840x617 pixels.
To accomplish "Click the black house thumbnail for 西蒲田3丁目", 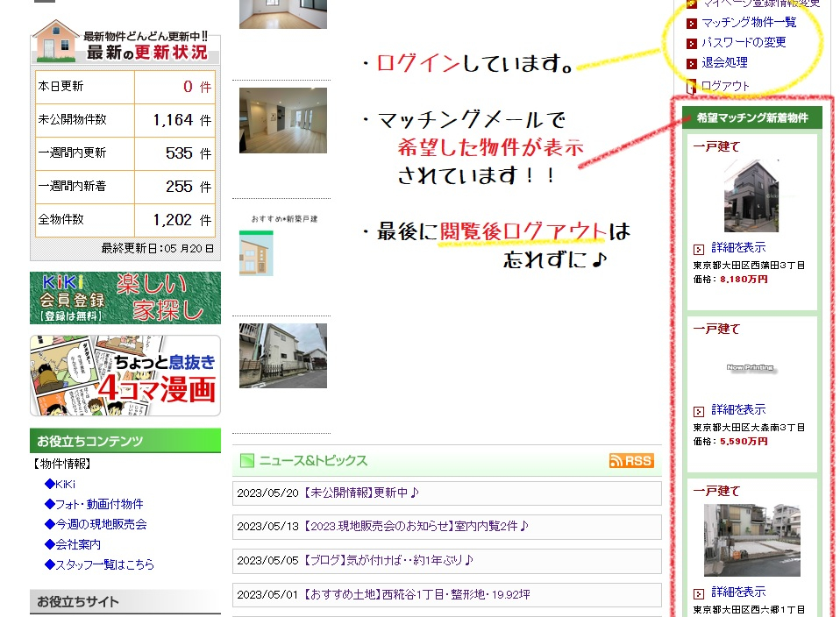I will (751, 195).
